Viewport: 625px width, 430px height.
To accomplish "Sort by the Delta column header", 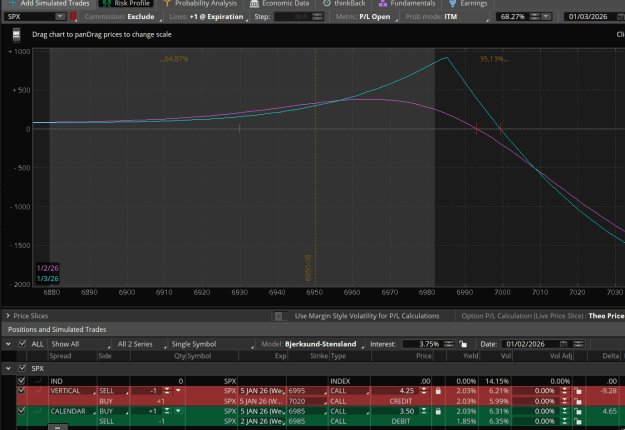I will pyautogui.click(x=610, y=356).
